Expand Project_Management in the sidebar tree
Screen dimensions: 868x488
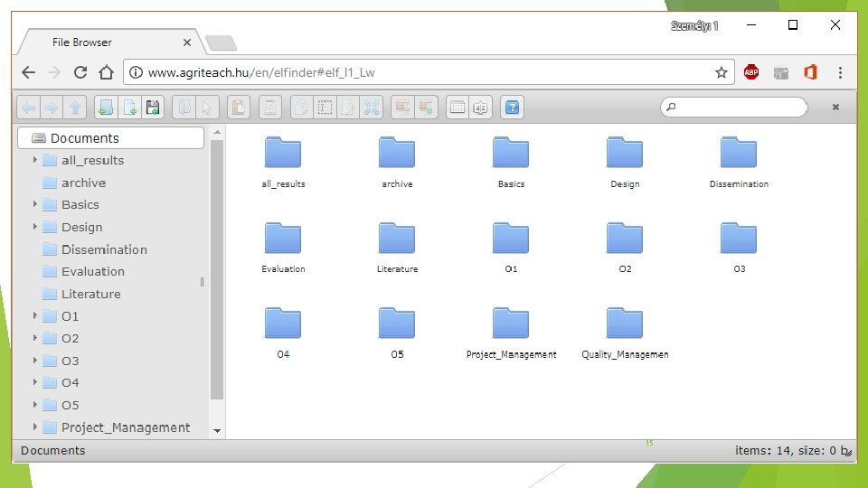[35, 427]
